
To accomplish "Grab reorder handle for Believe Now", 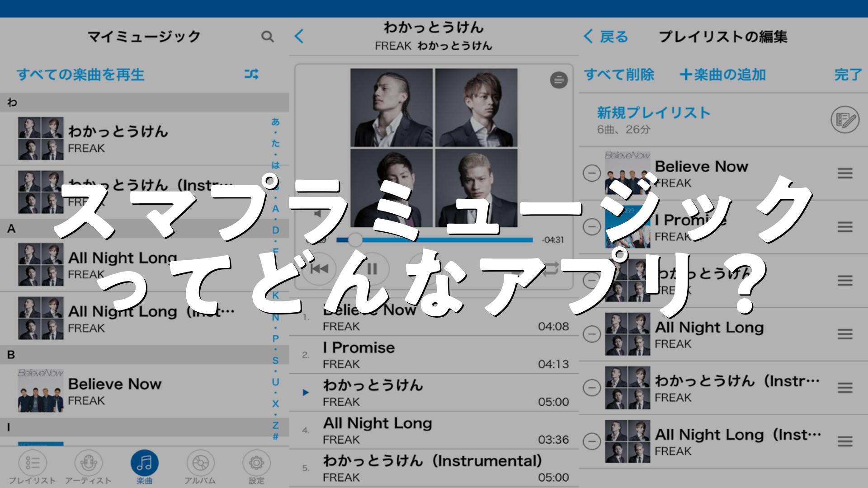I will point(845,173).
